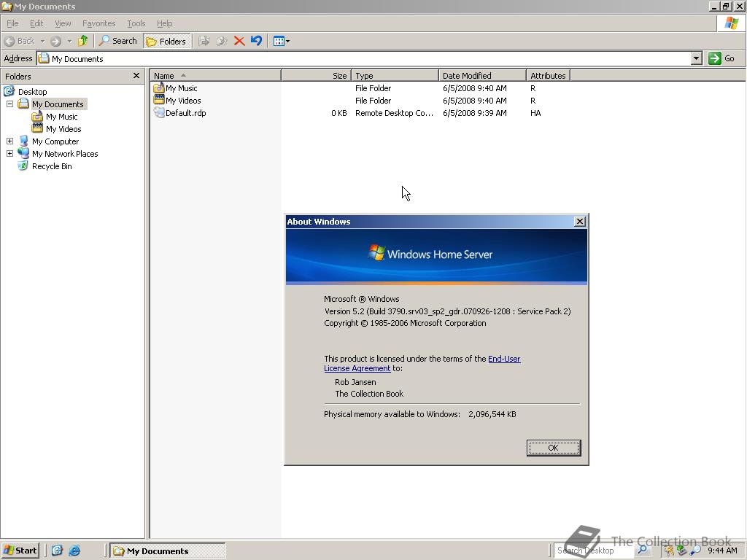
Task: Expand the My Computer tree node
Action: tap(9, 141)
